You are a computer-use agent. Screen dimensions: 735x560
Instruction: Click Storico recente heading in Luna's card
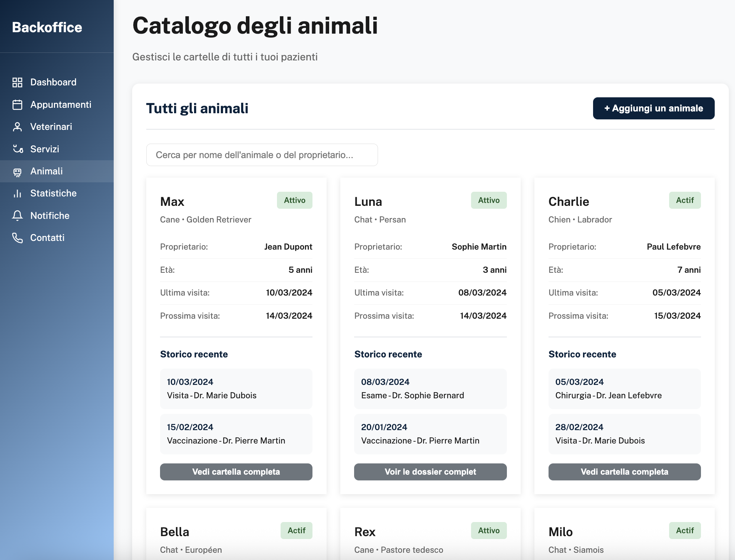[388, 354]
